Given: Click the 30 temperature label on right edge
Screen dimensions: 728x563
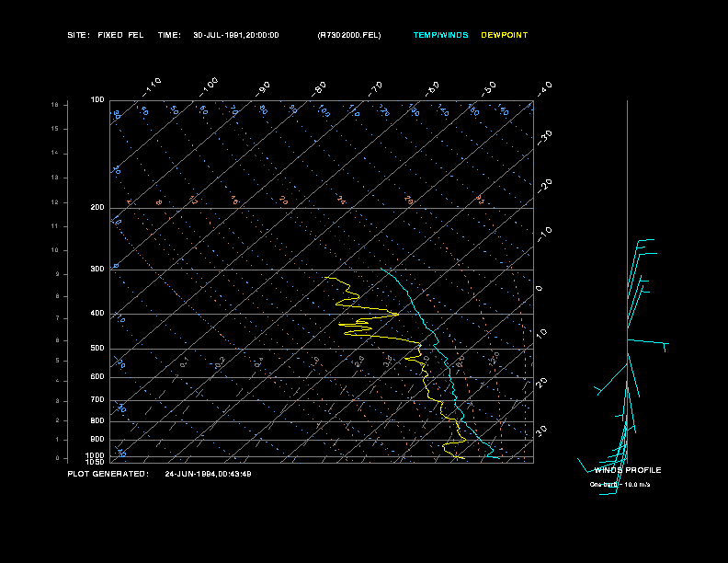Looking at the screenshot, I should click(x=541, y=431).
